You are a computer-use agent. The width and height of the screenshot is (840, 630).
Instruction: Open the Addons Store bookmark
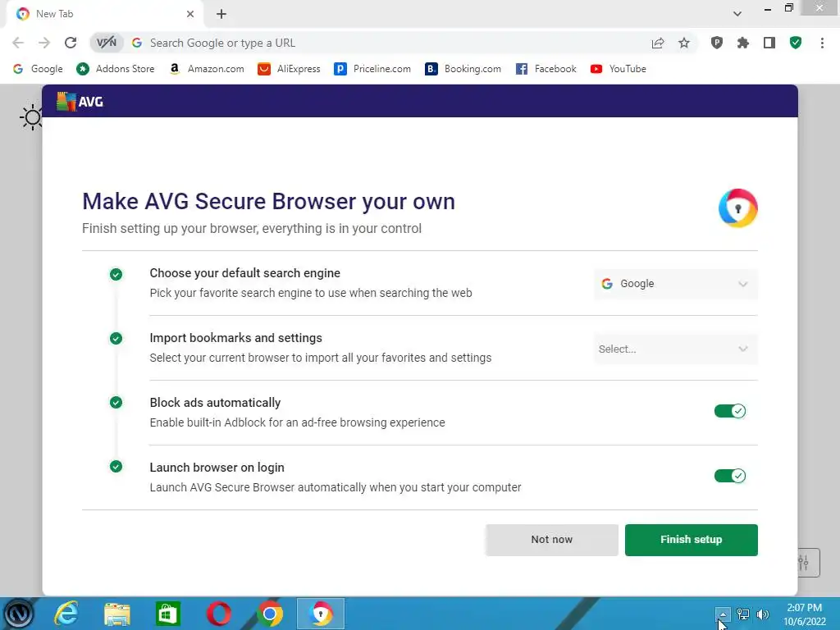point(115,69)
